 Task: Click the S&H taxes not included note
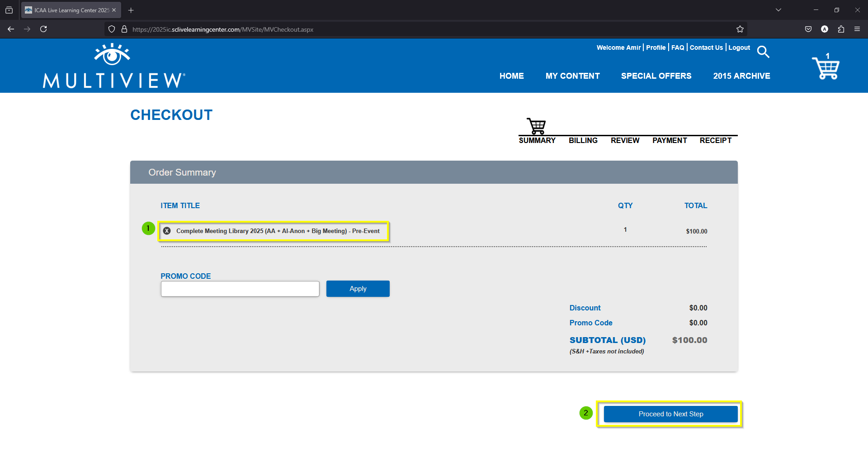607,352
